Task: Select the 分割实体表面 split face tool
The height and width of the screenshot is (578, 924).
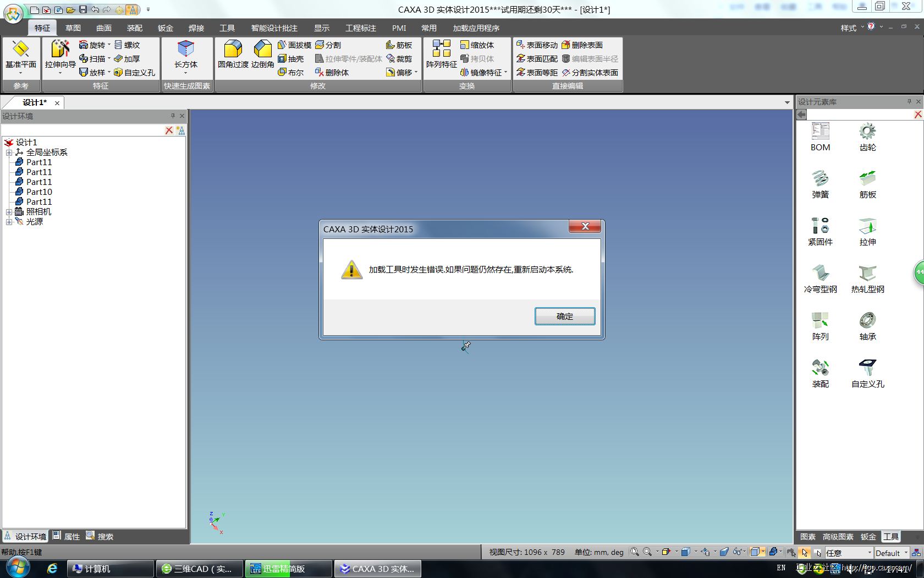Action: [590, 72]
